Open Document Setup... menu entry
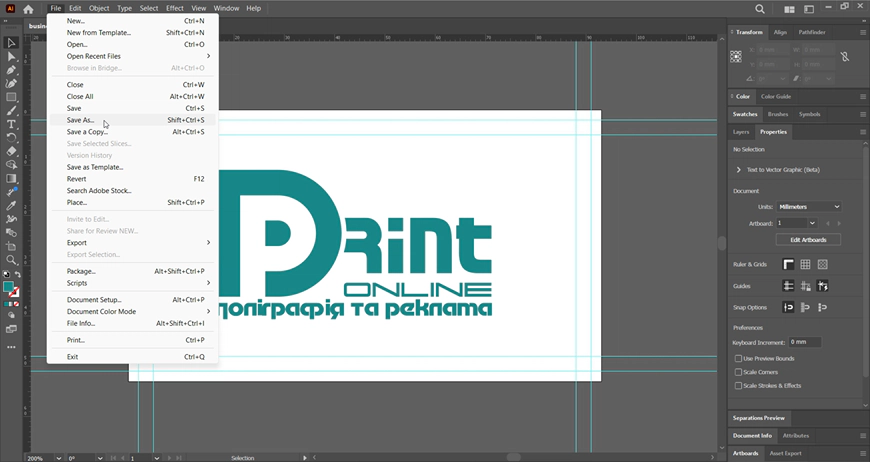 click(133, 300)
